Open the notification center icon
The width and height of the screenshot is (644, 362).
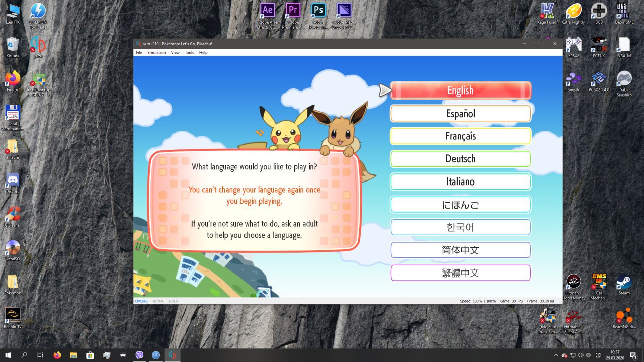(633, 355)
